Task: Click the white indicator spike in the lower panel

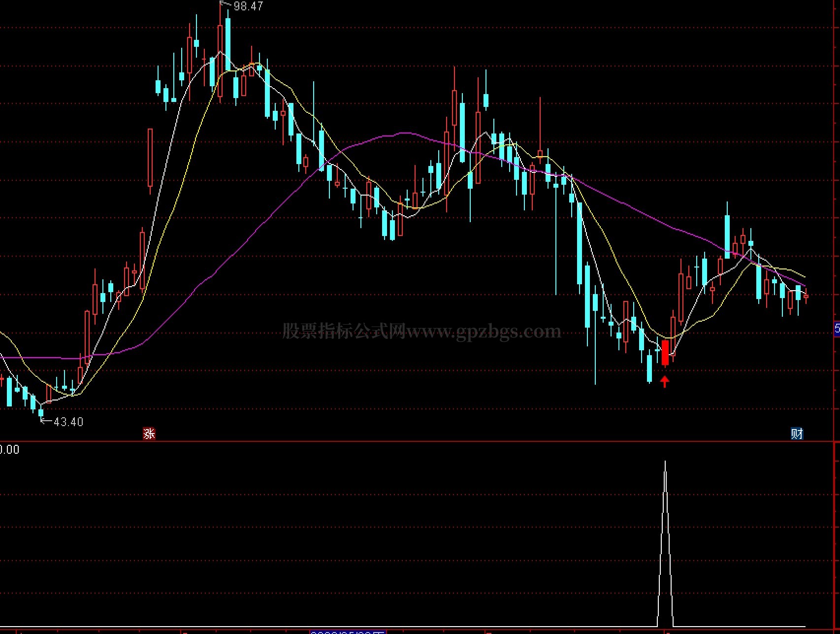Action: tap(665, 543)
